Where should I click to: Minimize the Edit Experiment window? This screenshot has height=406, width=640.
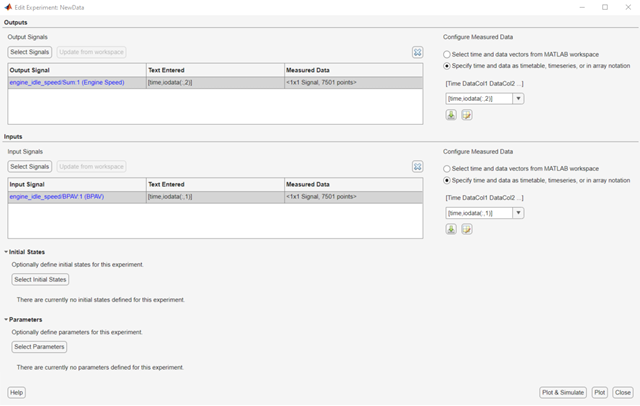coord(582,7)
